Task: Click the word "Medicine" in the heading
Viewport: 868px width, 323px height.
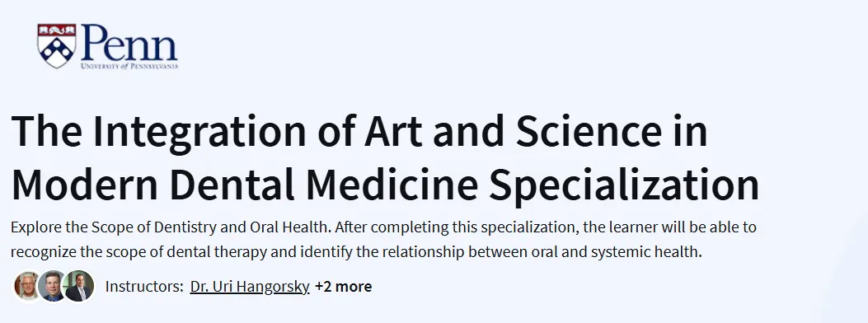Action: (x=392, y=184)
